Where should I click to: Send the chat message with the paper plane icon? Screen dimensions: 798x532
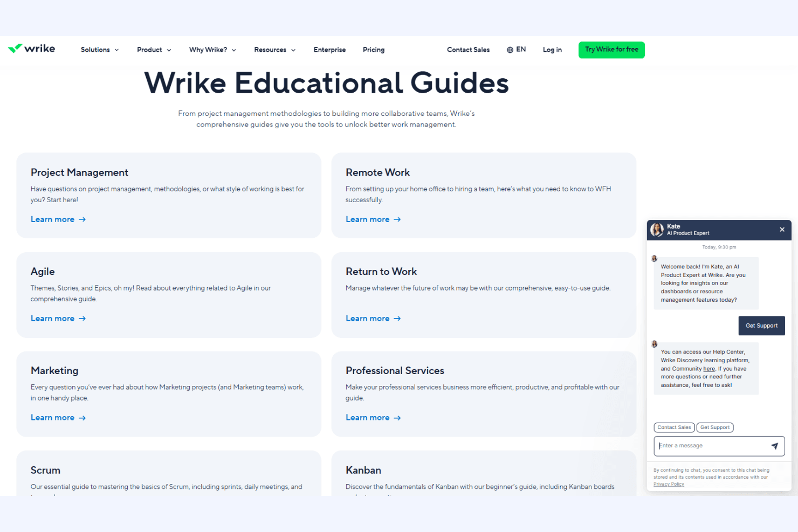pos(774,446)
